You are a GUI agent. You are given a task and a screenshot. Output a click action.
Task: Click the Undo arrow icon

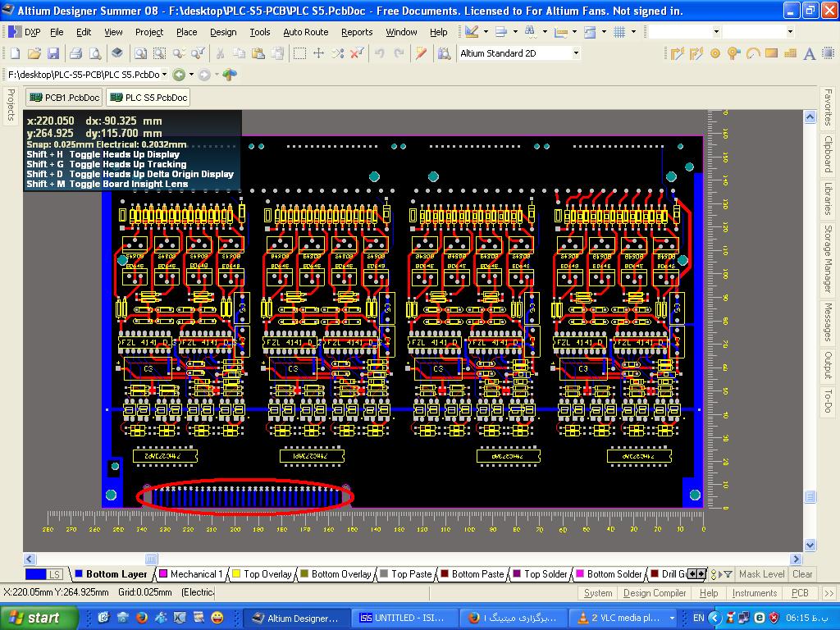coord(379,53)
